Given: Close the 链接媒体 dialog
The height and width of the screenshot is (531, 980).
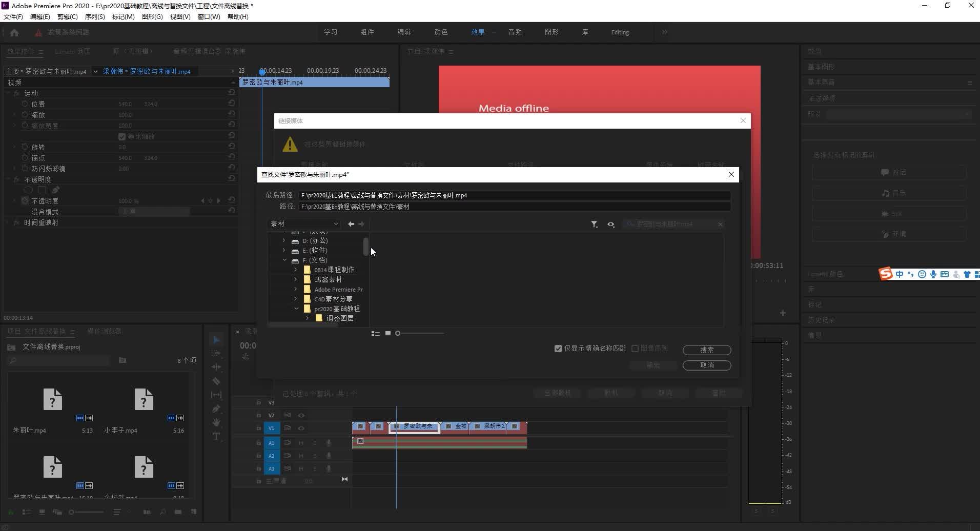Looking at the screenshot, I should click(743, 120).
